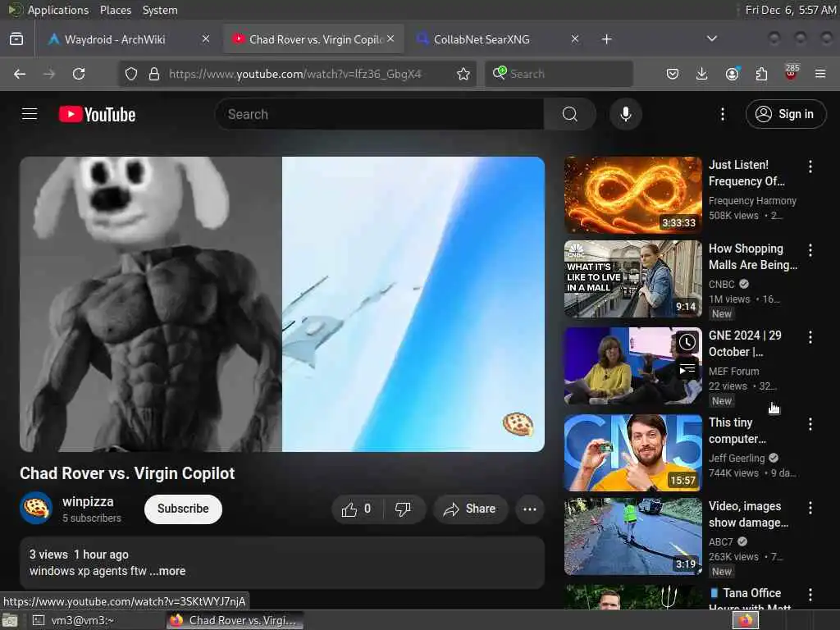Screen dimensions: 840x630
Task: Open Firefox View icon left of tabs
Action: tap(16, 39)
